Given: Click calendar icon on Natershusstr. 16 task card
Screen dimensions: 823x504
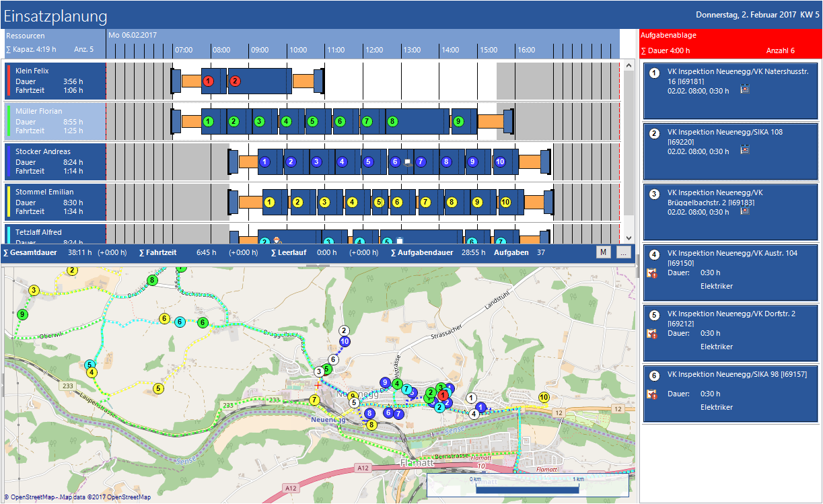Looking at the screenshot, I should [x=744, y=89].
